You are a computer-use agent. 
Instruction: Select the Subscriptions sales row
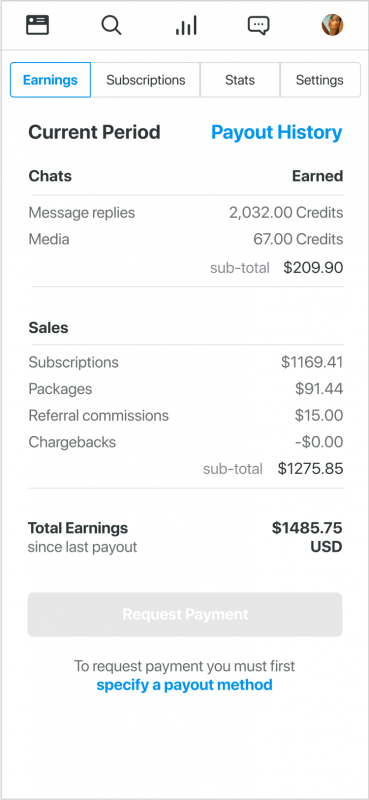186,362
